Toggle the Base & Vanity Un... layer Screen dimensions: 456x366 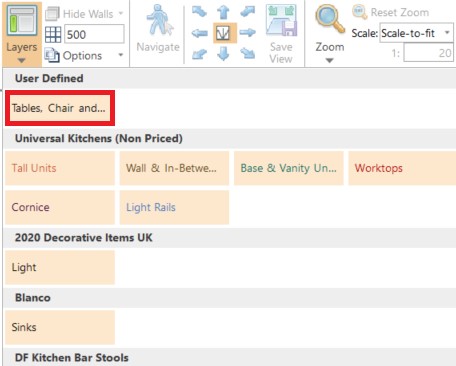click(289, 168)
